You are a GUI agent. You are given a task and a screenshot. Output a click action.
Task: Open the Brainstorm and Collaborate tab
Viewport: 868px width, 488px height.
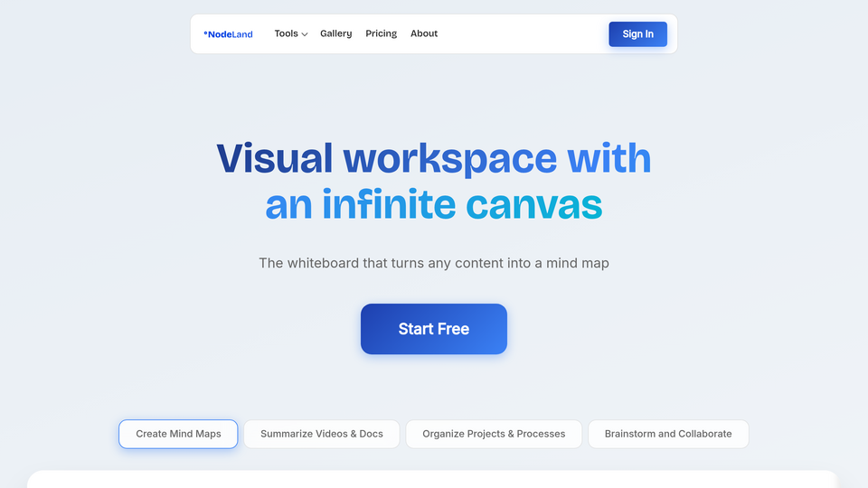point(668,434)
